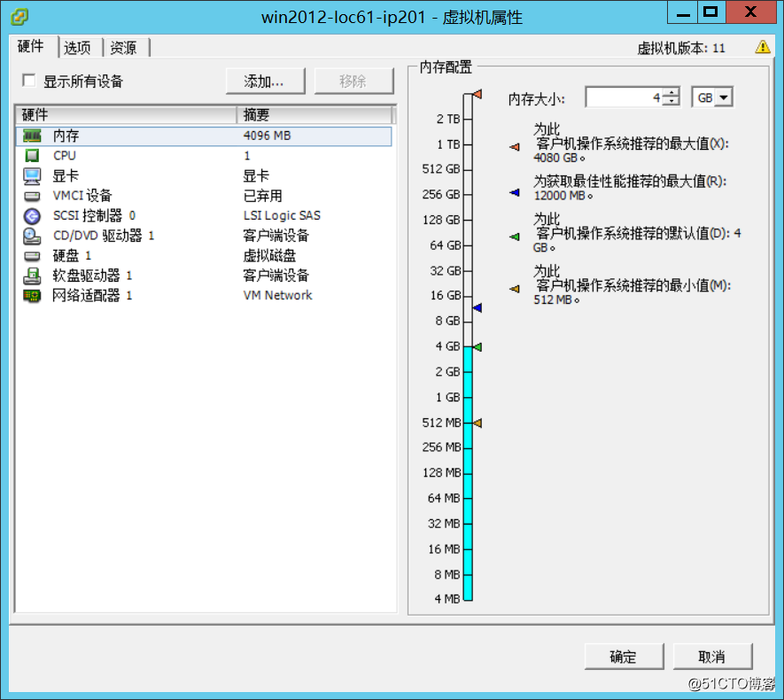This screenshot has height=700, width=784.
Task: Click the video card (显卡) monitor icon
Action: pos(32,176)
